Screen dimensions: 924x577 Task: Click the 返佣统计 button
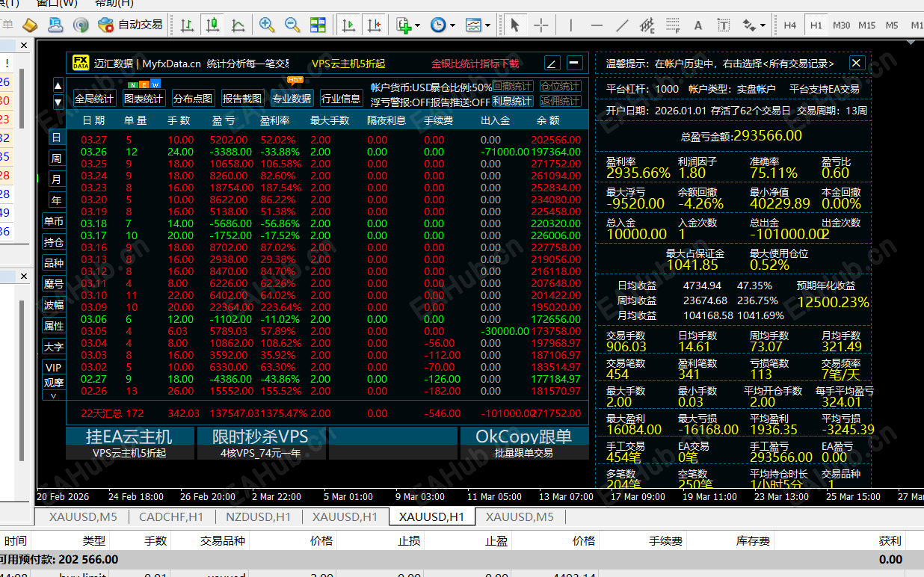(560, 101)
